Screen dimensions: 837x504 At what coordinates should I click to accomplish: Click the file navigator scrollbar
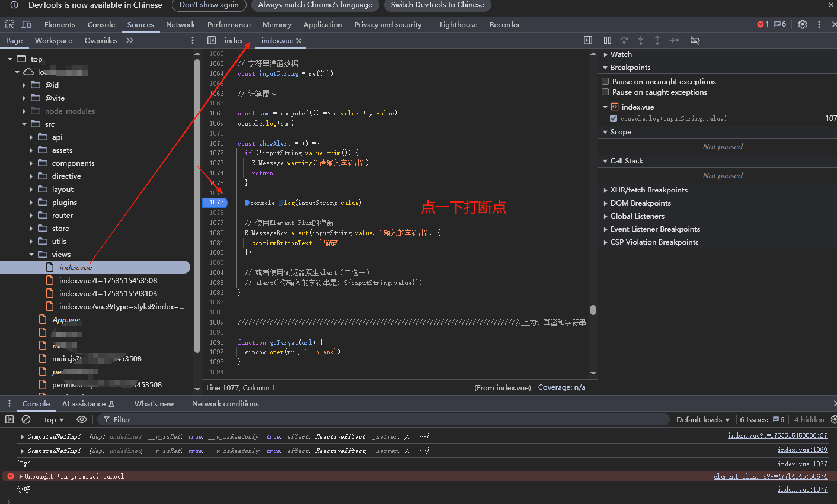pos(197,204)
